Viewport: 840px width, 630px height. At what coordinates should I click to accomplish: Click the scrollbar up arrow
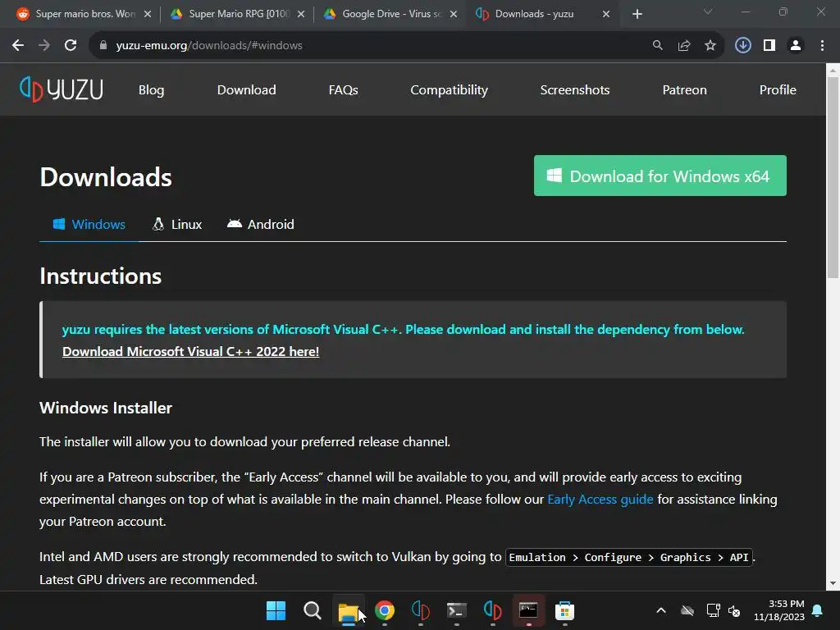point(833,70)
